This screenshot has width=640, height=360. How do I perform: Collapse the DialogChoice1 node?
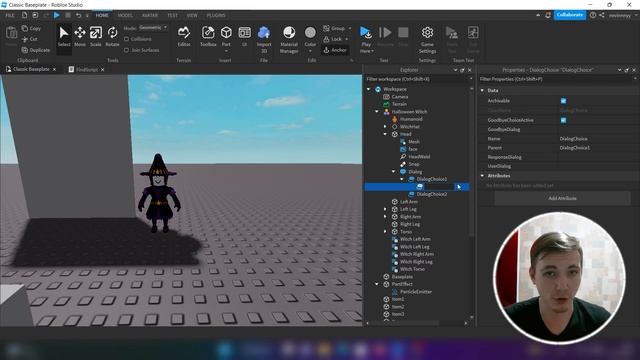[402, 179]
